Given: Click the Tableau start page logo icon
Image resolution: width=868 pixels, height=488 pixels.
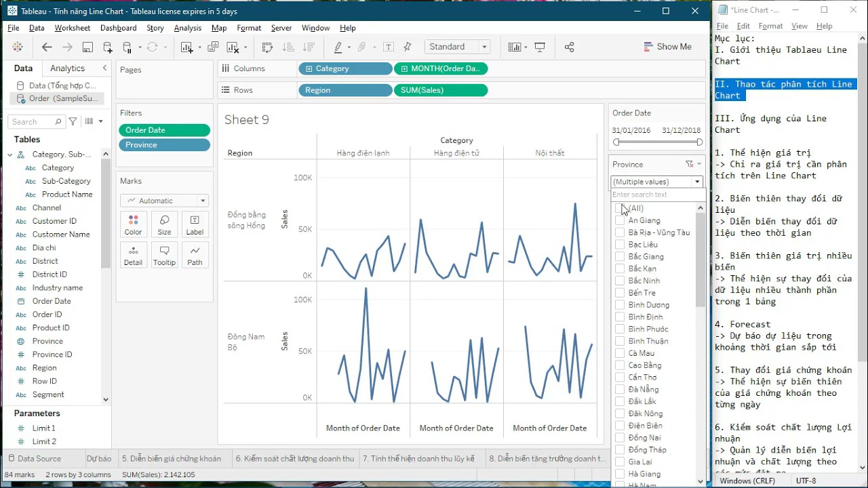Looking at the screenshot, I should click(x=18, y=47).
